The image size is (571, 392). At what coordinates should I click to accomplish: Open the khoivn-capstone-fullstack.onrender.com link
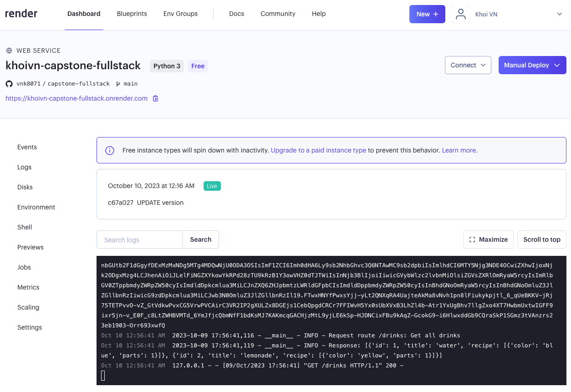click(76, 98)
